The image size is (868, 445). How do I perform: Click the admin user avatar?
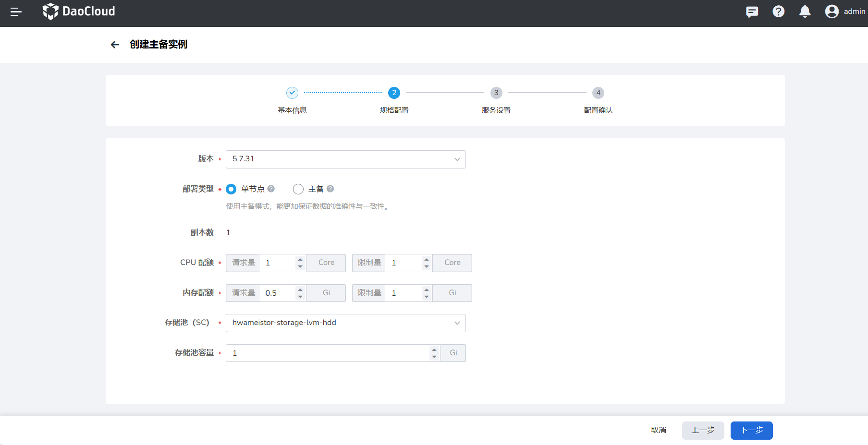tap(831, 12)
